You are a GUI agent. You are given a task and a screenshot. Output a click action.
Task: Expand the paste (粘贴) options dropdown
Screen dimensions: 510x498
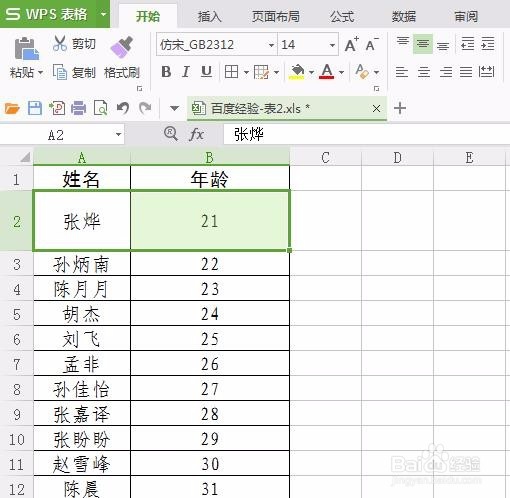pos(40,72)
